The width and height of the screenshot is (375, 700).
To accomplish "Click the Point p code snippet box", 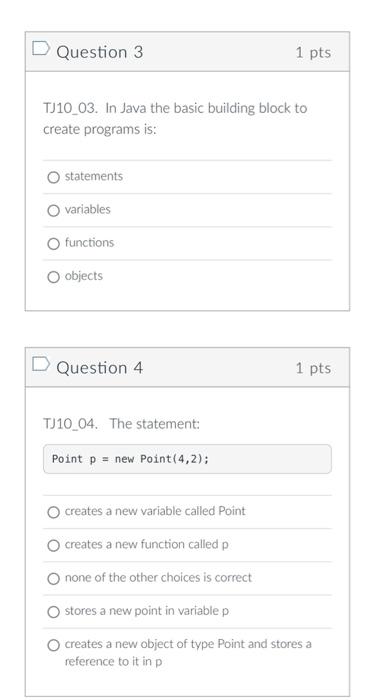I will coord(187,459).
